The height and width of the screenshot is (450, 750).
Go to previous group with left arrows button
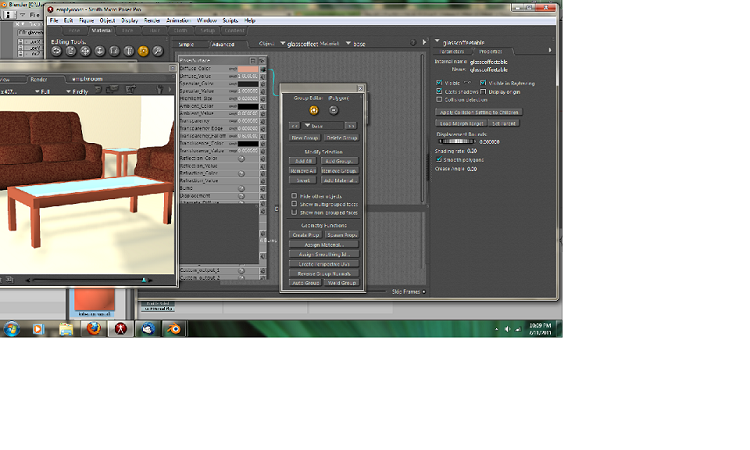(x=294, y=126)
